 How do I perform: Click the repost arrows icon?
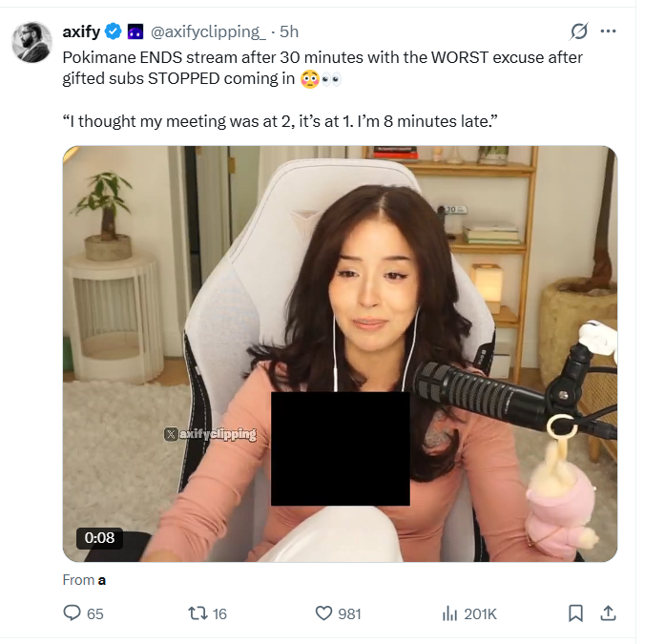pyautogui.click(x=197, y=613)
